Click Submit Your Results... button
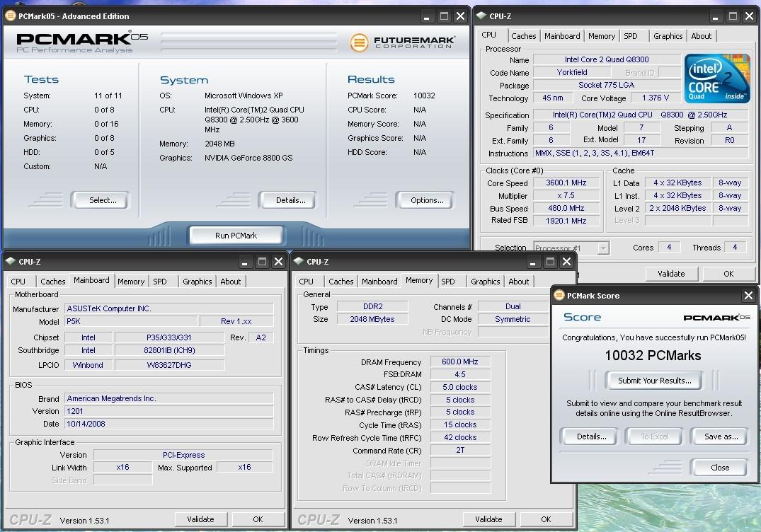 [x=654, y=381]
